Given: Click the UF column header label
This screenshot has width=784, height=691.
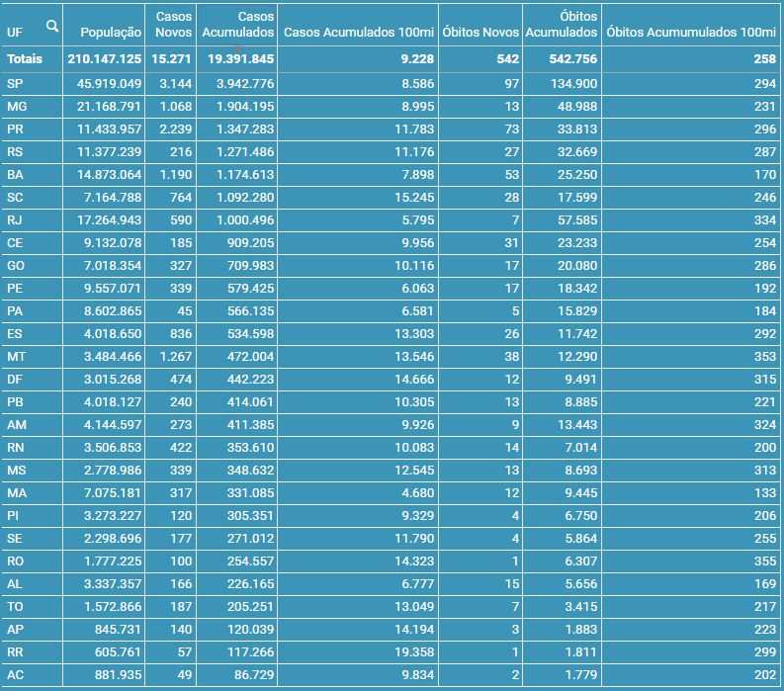Looking at the screenshot, I should (x=14, y=33).
